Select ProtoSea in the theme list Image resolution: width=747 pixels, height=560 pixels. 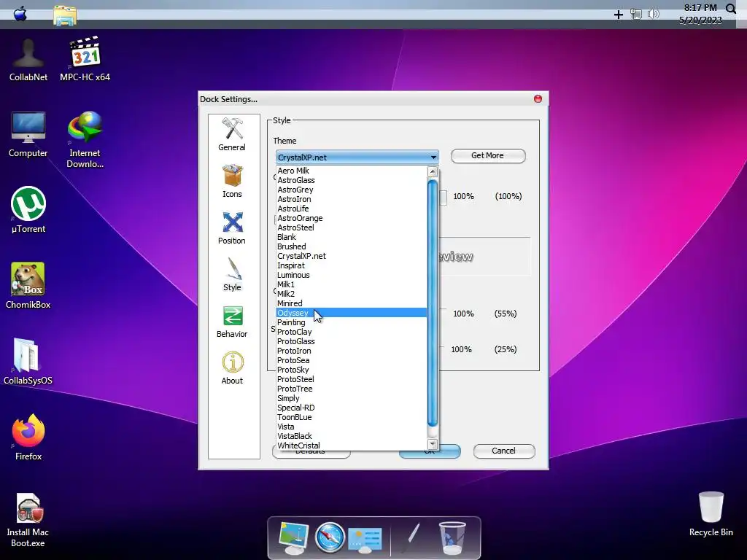click(352, 360)
